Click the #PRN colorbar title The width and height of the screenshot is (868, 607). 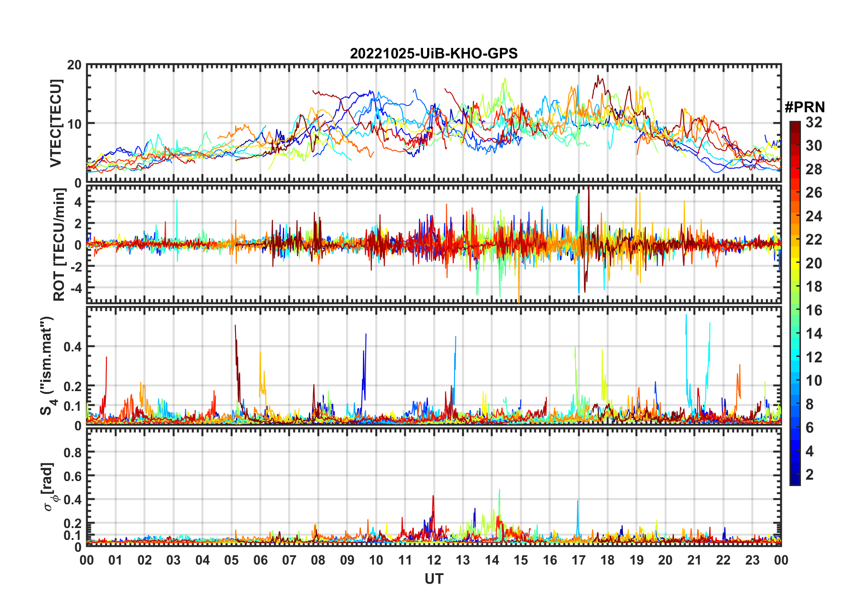point(805,107)
